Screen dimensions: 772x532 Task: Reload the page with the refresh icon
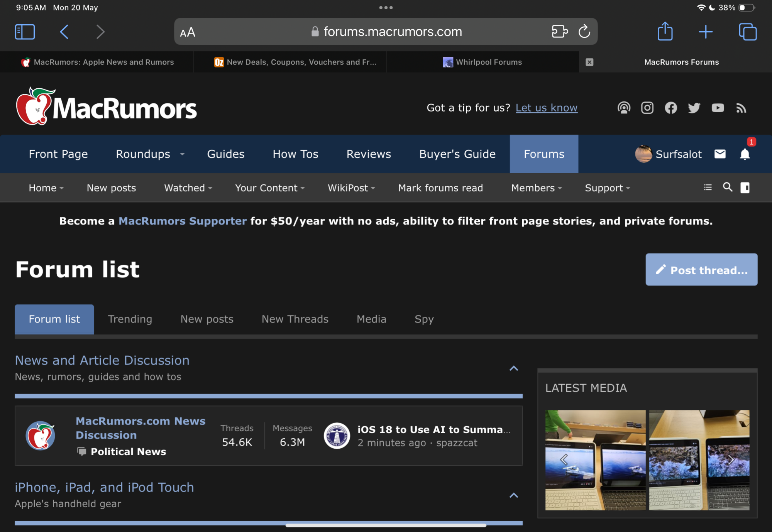tap(584, 31)
